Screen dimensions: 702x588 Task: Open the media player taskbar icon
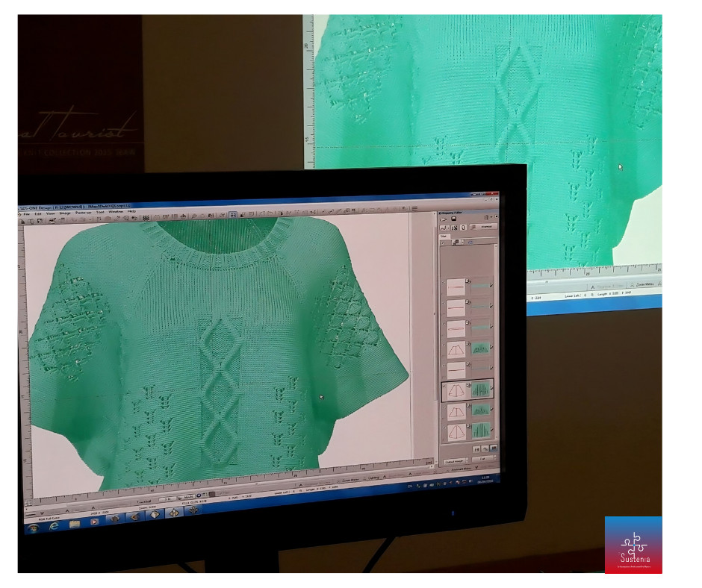pos(94,522)
